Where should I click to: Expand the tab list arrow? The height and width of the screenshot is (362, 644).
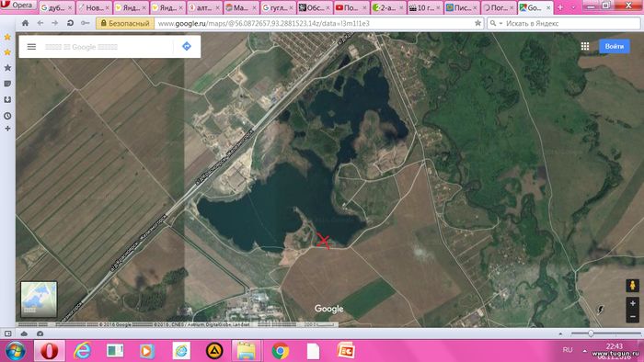(x=574, y=7)
